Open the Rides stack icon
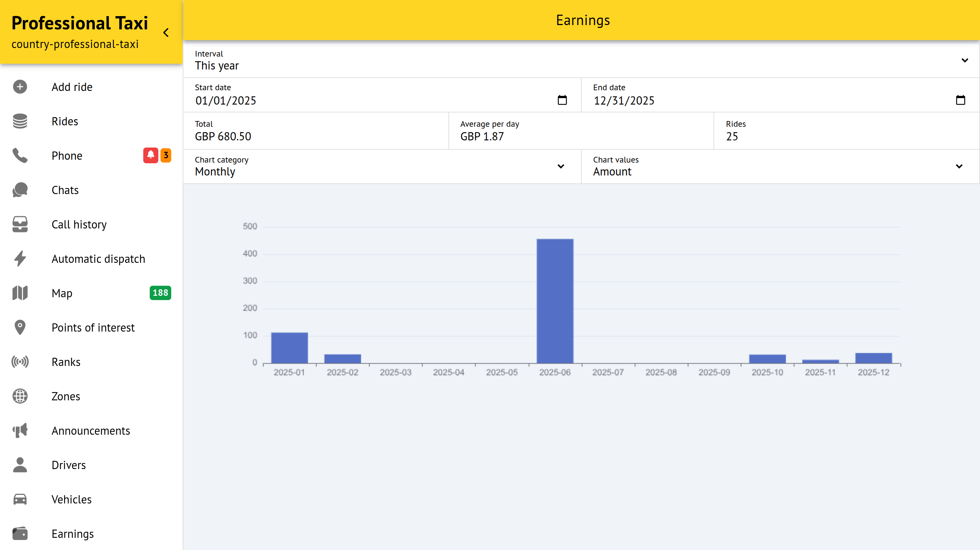The height and width of the screenshot is (550, 980). pos(20,121)
